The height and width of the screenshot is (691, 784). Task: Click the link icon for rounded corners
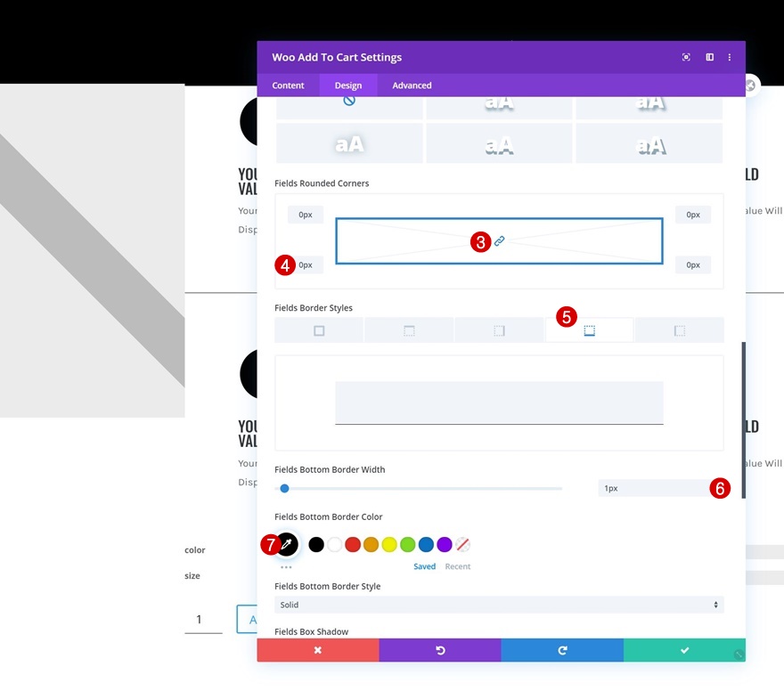pos(499,240)
